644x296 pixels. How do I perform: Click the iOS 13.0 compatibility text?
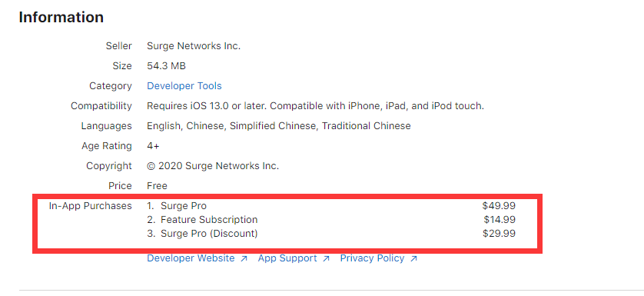315,105
